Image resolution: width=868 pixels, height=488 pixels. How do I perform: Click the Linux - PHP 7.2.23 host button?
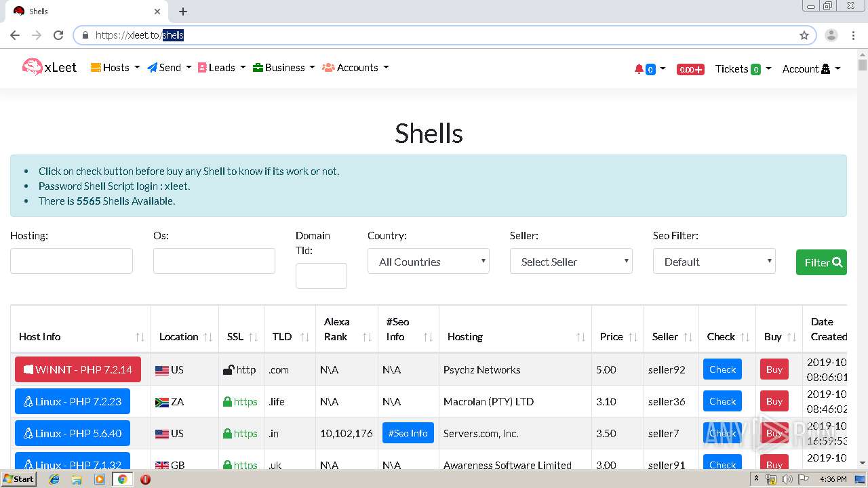click(x=73, y=401)
